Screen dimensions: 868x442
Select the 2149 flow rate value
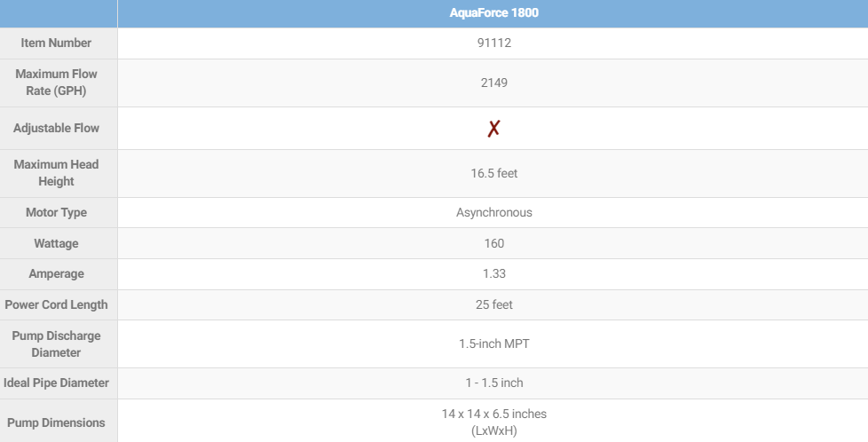pos(493,83)
